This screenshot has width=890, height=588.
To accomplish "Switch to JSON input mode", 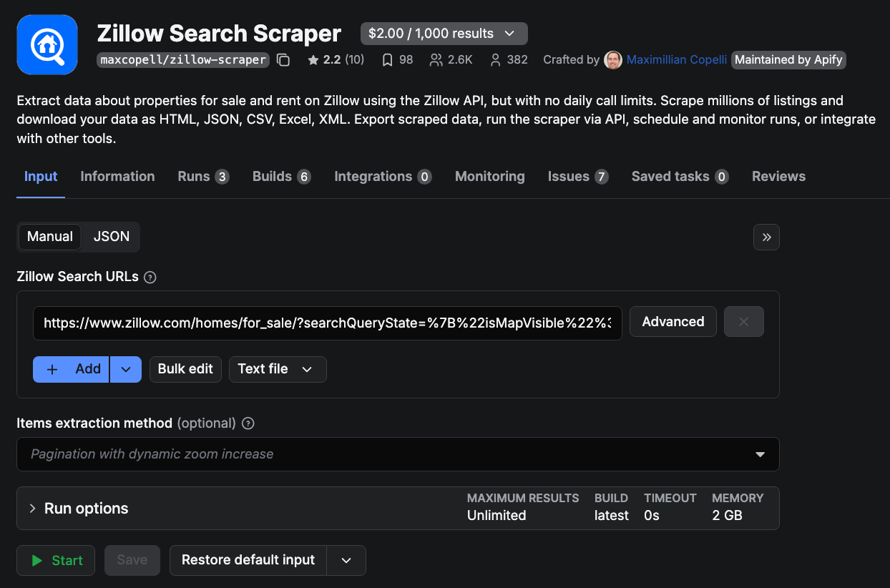I will coord(110,237).
